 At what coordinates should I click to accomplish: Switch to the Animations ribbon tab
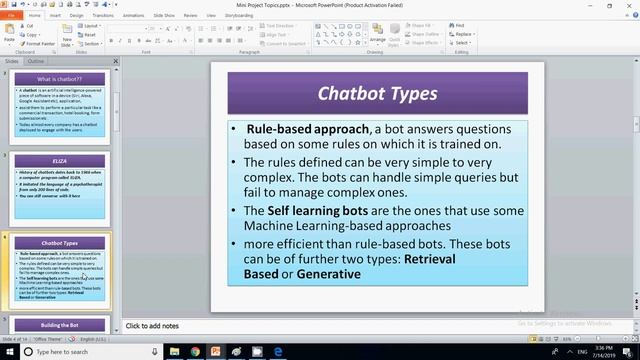(133, 16)
